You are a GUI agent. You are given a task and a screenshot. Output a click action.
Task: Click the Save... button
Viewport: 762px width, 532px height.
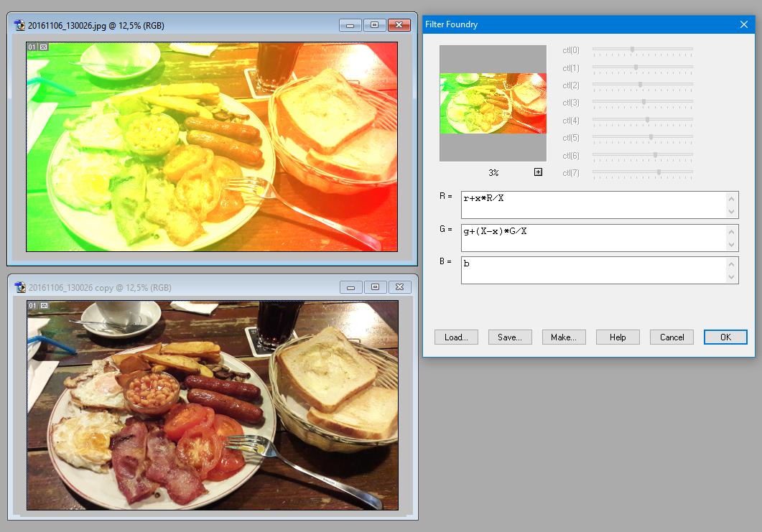pyautogui.click(x=510, y=337)
